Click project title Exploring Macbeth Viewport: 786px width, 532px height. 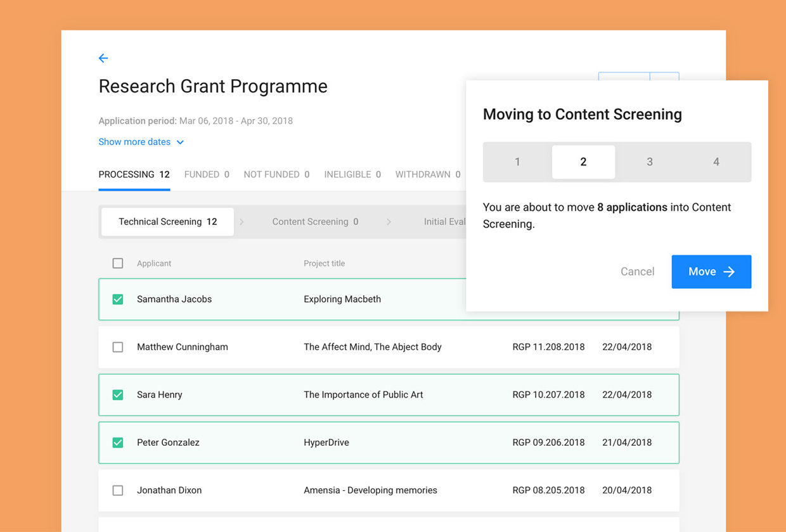coord(342,299)
